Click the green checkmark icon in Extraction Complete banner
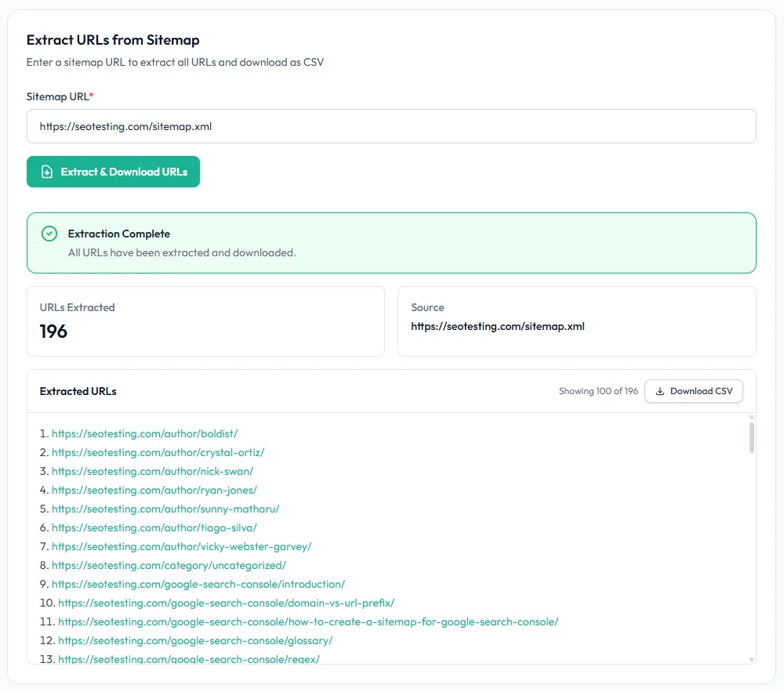Image resolution: width=784 pixels, height=692 pixels. pyautogui.click(x=49, y=234)
